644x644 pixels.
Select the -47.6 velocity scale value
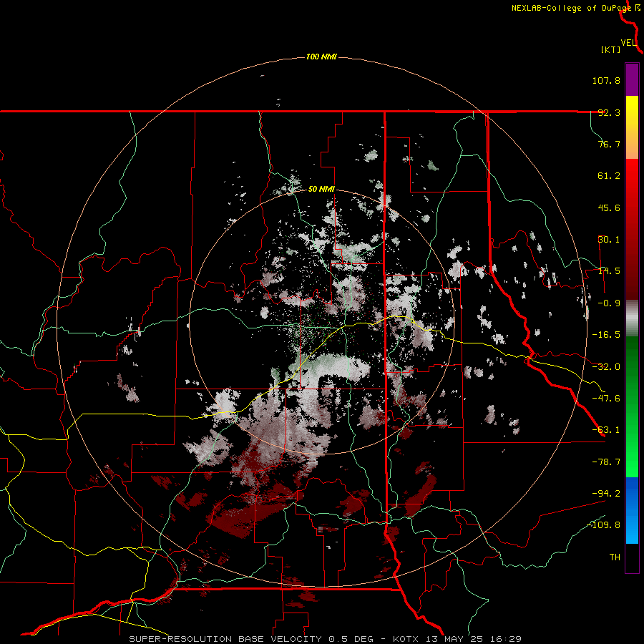[606, 399]
